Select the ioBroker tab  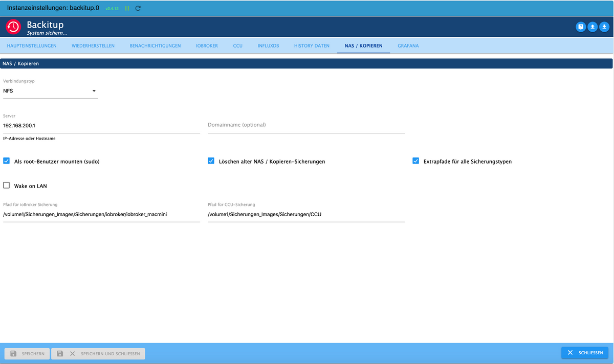pos(207,45)
